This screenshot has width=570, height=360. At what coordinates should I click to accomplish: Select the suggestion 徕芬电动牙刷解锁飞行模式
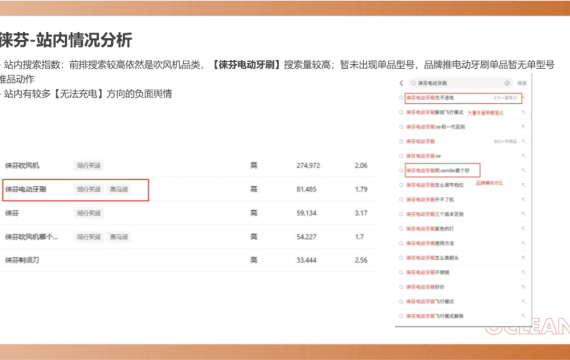pyautogui.click(x=435, y=112)
